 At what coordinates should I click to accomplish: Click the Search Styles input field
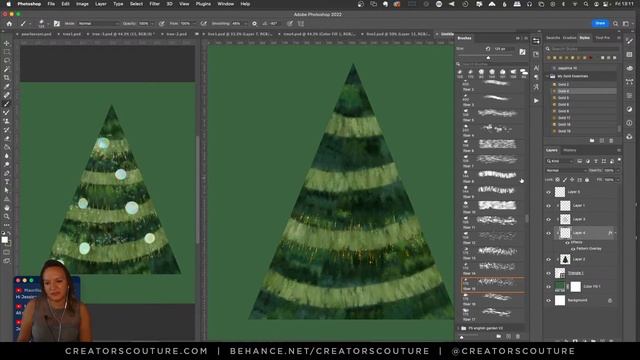(x=584, y=49)
